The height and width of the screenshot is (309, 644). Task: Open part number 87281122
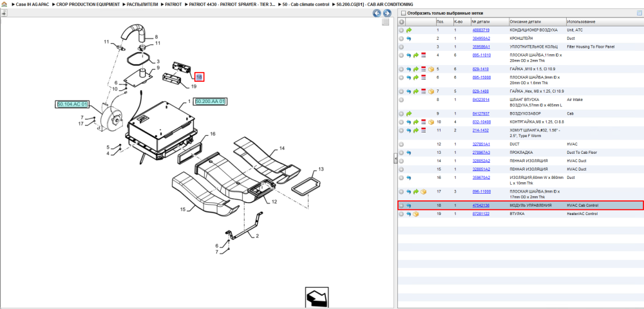pyautogui.click(x=480, y=214)
